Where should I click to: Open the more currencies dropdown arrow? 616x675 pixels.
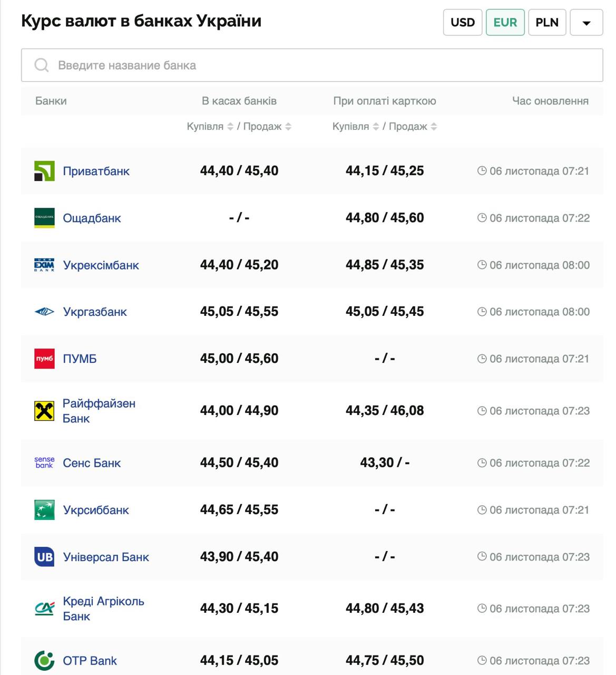tap(586, 23)
